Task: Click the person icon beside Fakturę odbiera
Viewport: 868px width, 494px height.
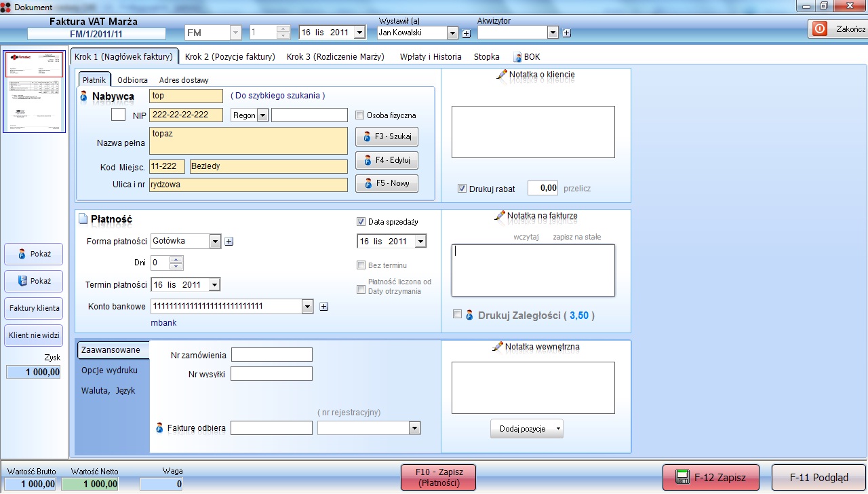Action: click(159, 428)
